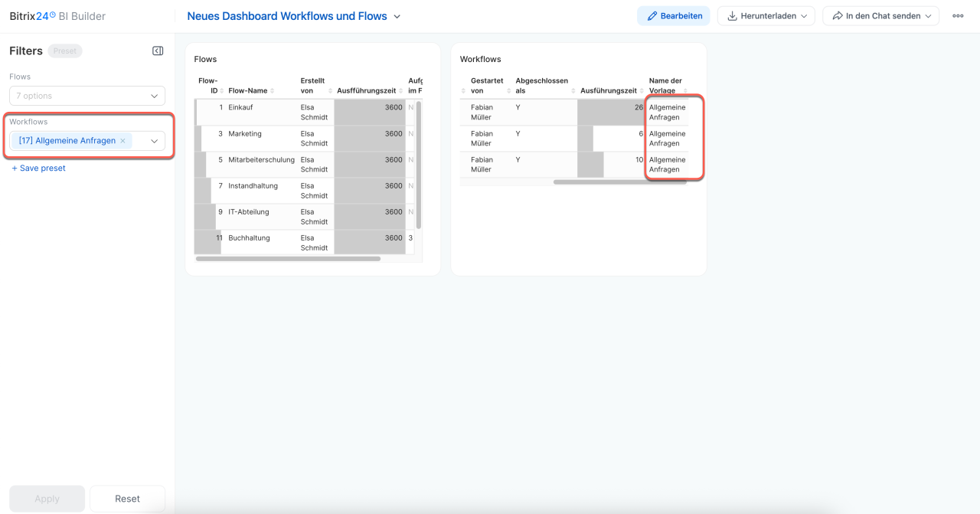
Task: Sort Workflows by Abgeschlossen als column
Action: pos(541,86)
